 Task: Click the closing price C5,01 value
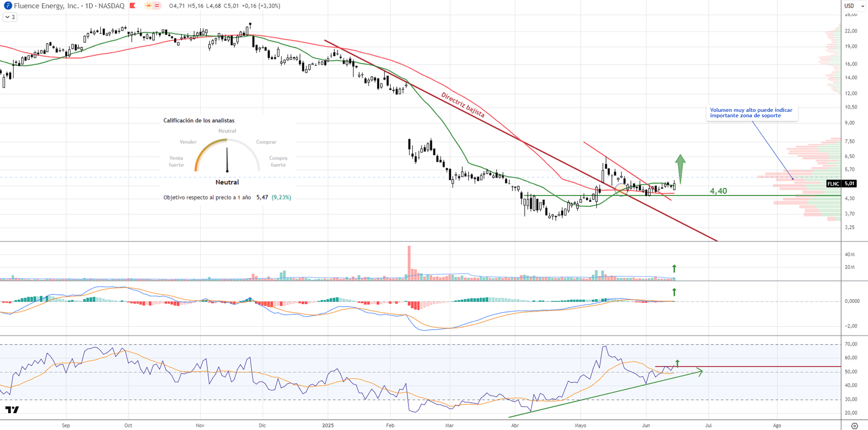click(231, 6)
